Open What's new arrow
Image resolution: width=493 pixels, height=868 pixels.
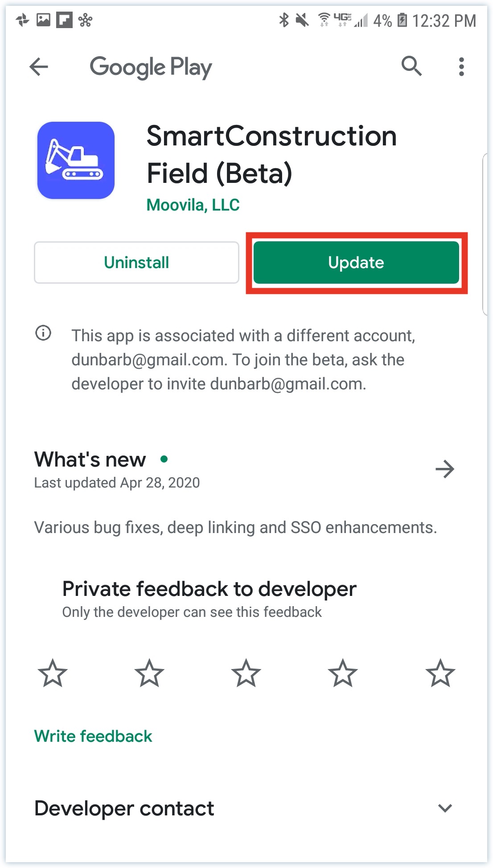[444, 469]
